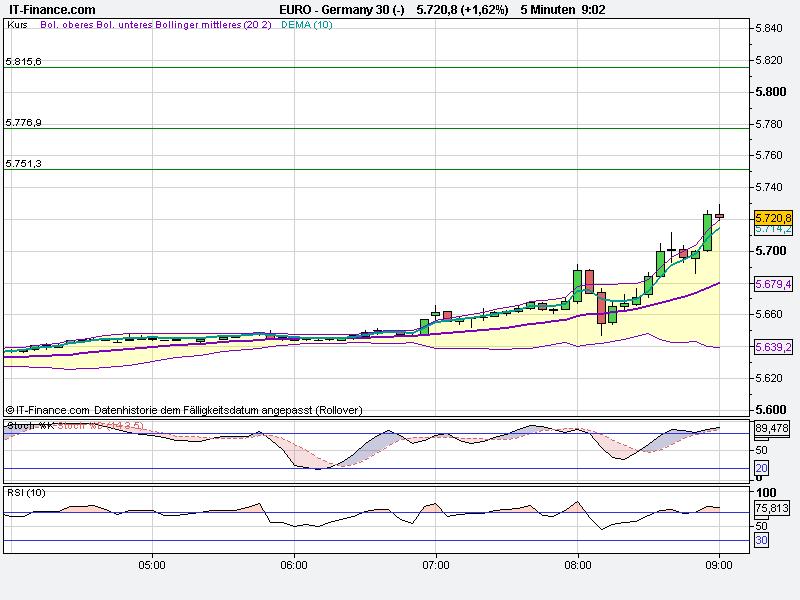Click the 5.660 price axis label
Image resolution: width=800 pixels, height=600 pixels.
click(769, 314)
